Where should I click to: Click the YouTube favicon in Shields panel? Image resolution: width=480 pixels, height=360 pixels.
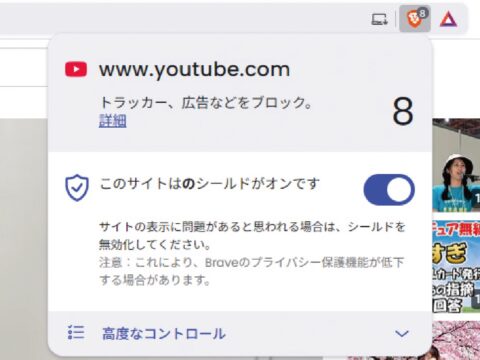76,69
